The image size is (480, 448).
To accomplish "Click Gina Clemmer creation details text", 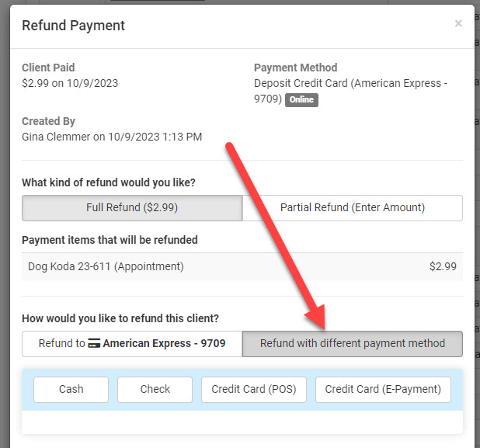I will tap(112, 137).
